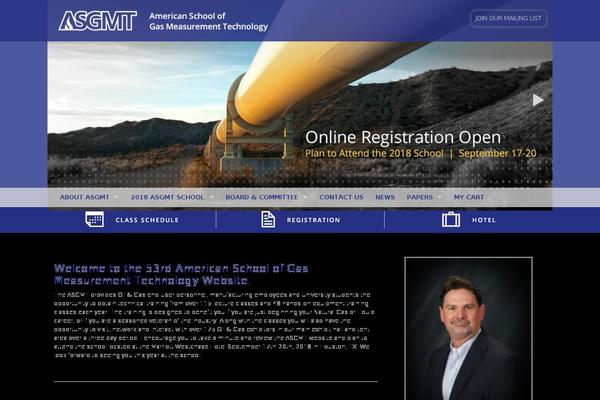Click the portrait photo of the man
The height and width of the screenshot is (400, 600).
(x=468, y=329)
